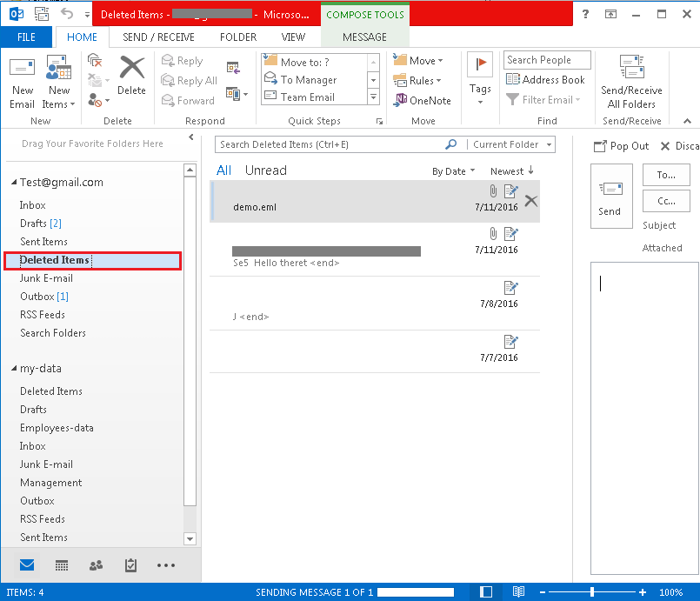700x601 pixels.
Task: Select the Team Email quick step
Action: 315,97
